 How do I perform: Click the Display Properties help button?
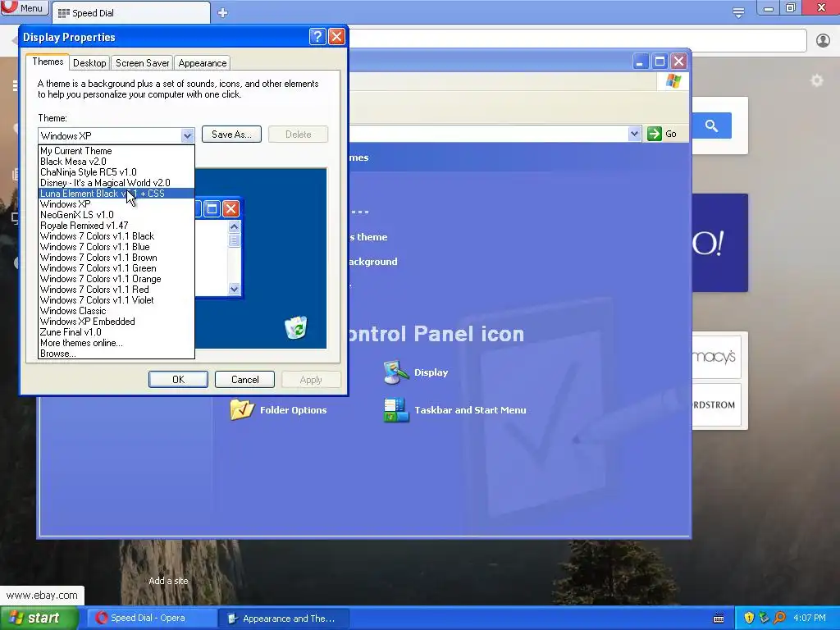(x=317, y=36)
